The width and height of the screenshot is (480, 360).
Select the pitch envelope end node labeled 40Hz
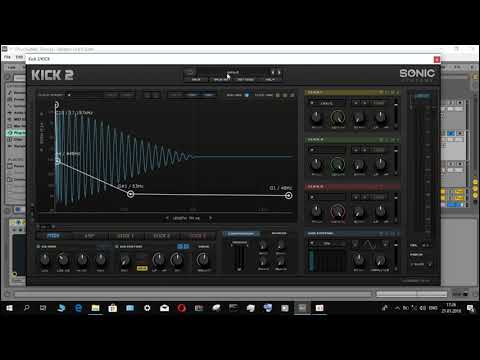(x=289, y=196)
